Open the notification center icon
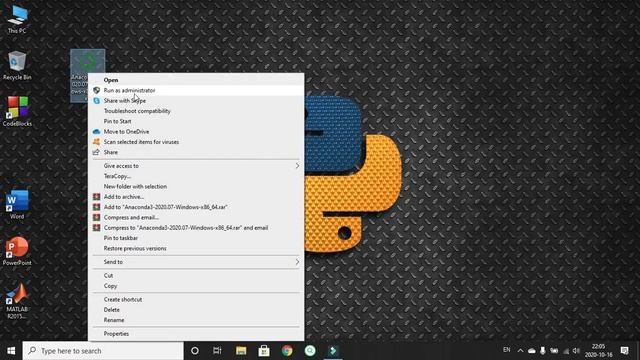Screen dimensions: 640x360 624,351
